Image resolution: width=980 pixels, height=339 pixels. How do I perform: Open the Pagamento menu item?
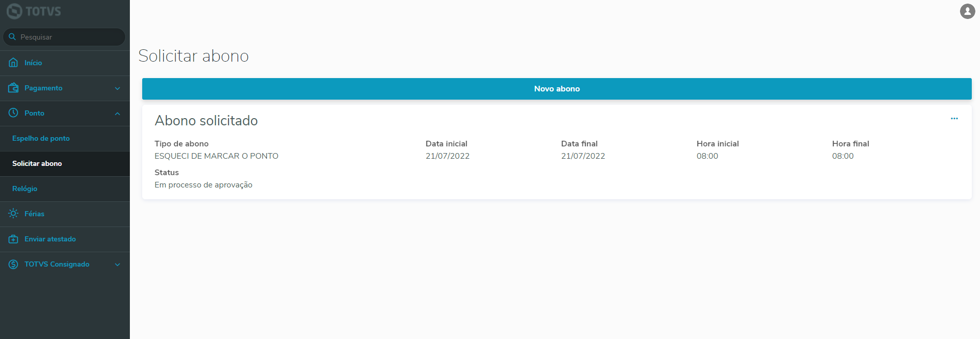65,88
